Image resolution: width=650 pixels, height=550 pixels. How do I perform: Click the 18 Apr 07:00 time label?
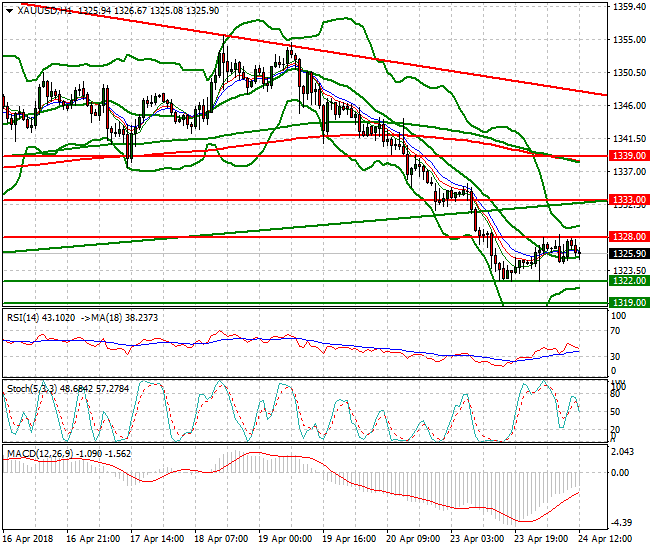point(221,539)
